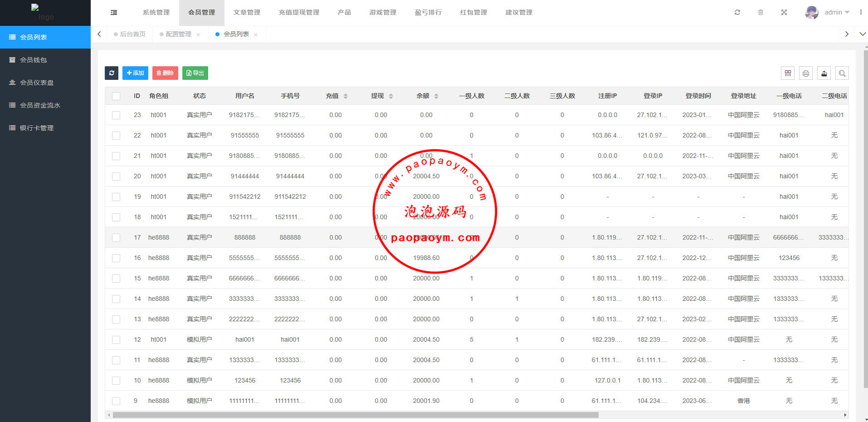Click the horizontal table scrollbar
The image size is (868, 422).
point(356,415)
